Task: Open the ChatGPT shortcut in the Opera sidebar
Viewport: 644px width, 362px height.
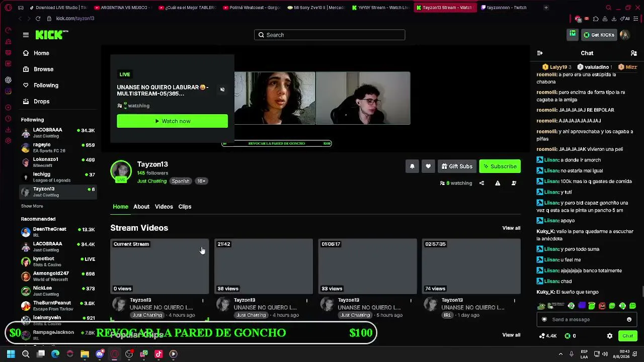Action: pos(8,80)
